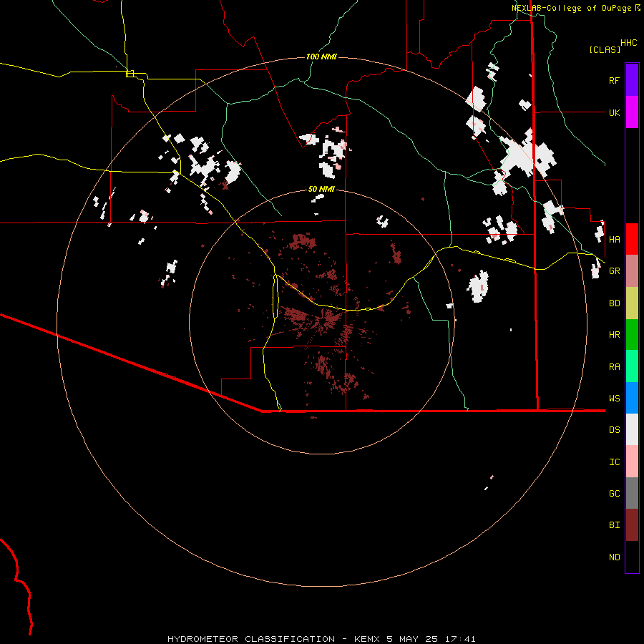
Task: Click the GR salmon legend swatch
Action: click(x=632, y=271)
